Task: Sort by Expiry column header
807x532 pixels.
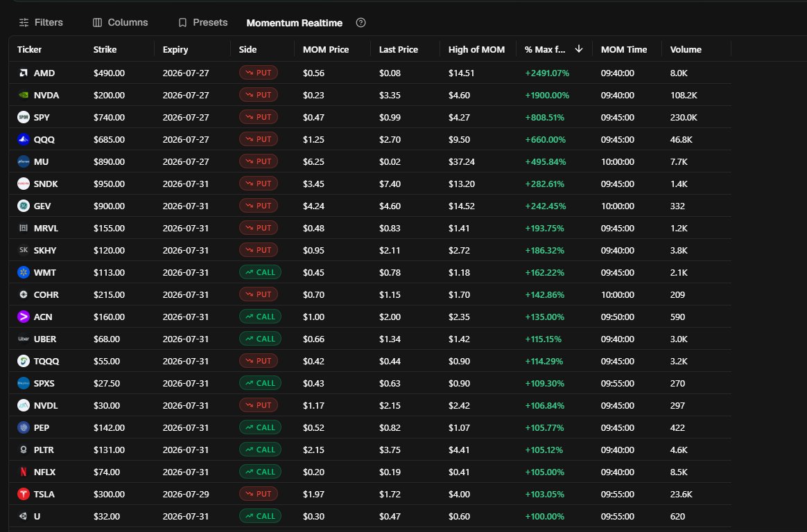Action: (175, 49)
